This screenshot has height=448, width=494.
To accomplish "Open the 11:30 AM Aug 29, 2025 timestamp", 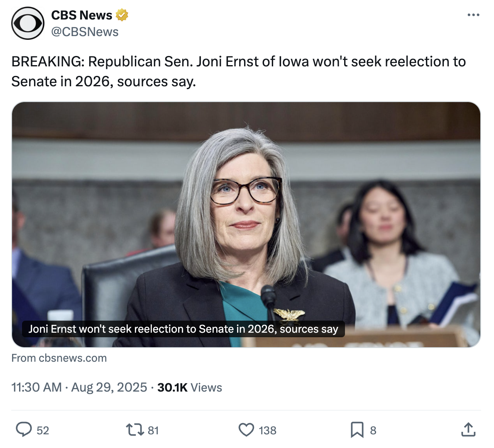I will pyautogui.click(x=79, y=387).
